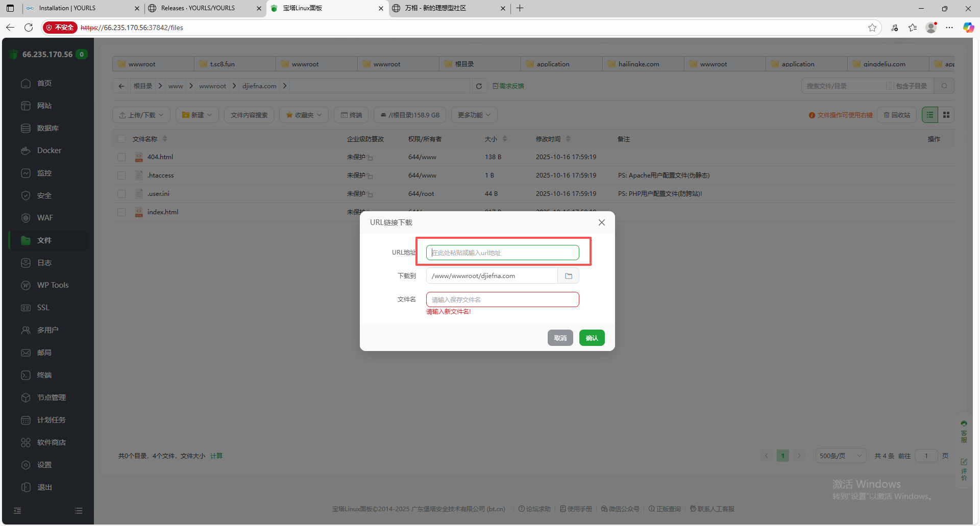Check the box for 404.html
The width and height of the screenshot is (980, 526).
point(121,157)
